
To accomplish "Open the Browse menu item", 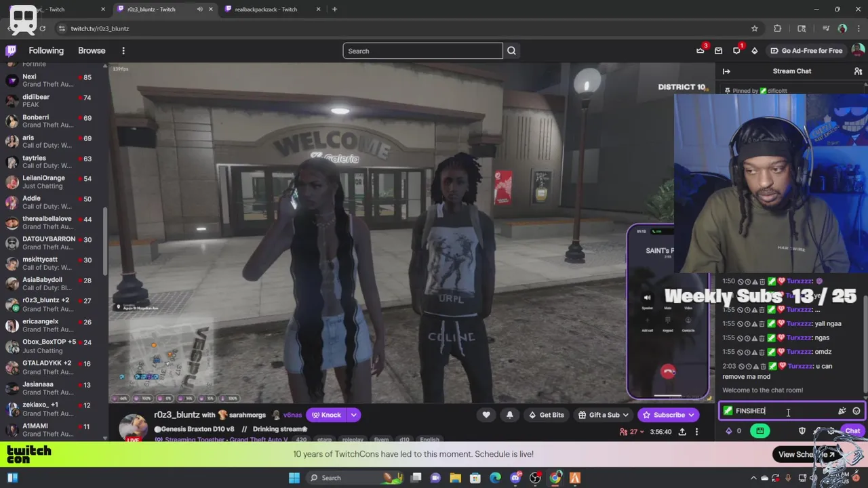I will (92, 51).
